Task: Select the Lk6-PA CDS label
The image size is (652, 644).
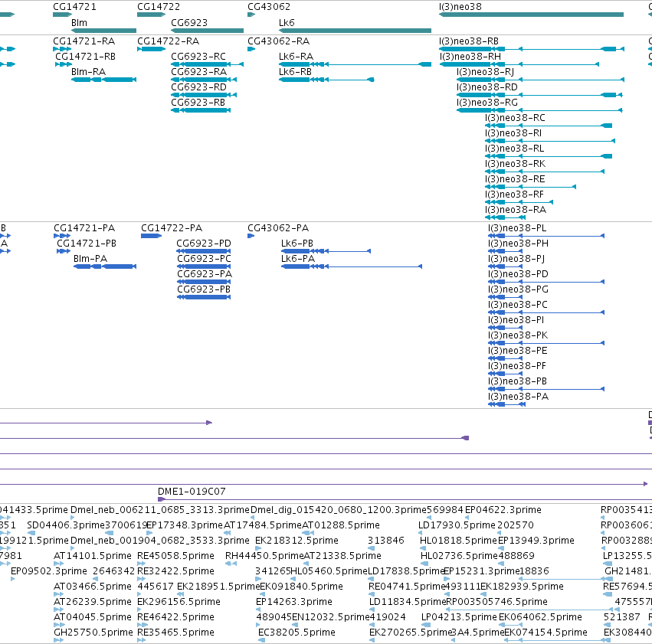Action: (298, 259)
